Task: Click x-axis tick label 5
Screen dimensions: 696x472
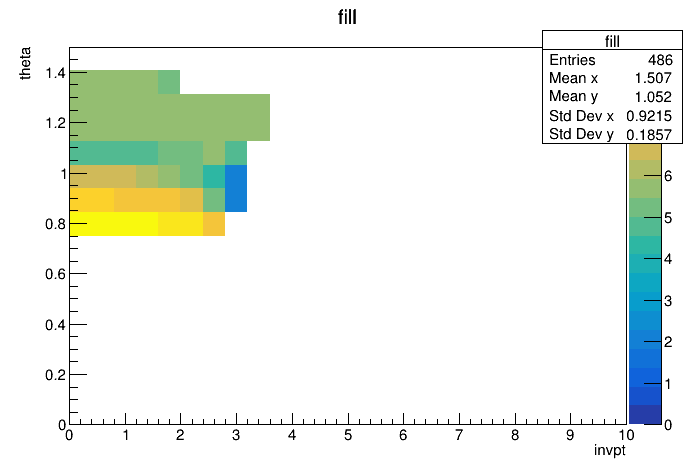Action: (x=348, y=435)
